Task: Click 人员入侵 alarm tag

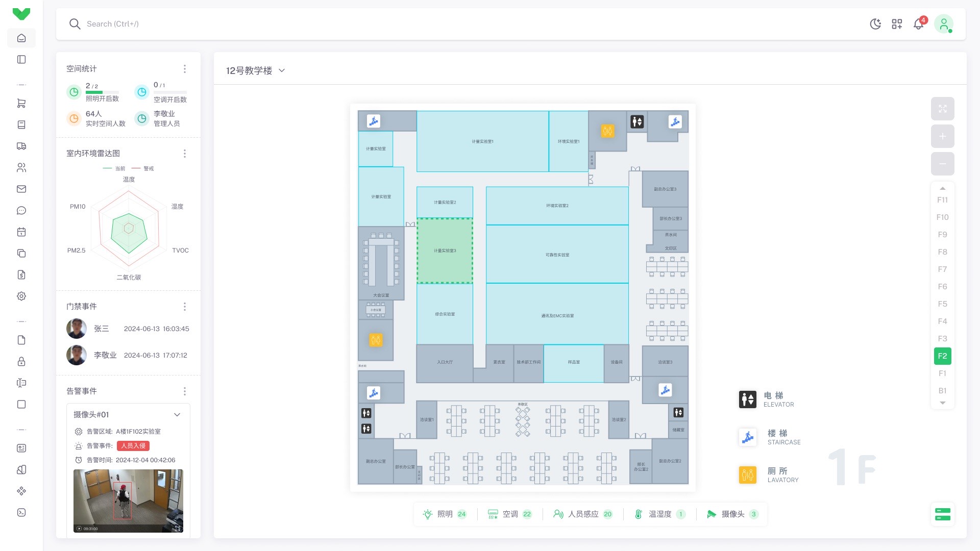Action: 133,445
